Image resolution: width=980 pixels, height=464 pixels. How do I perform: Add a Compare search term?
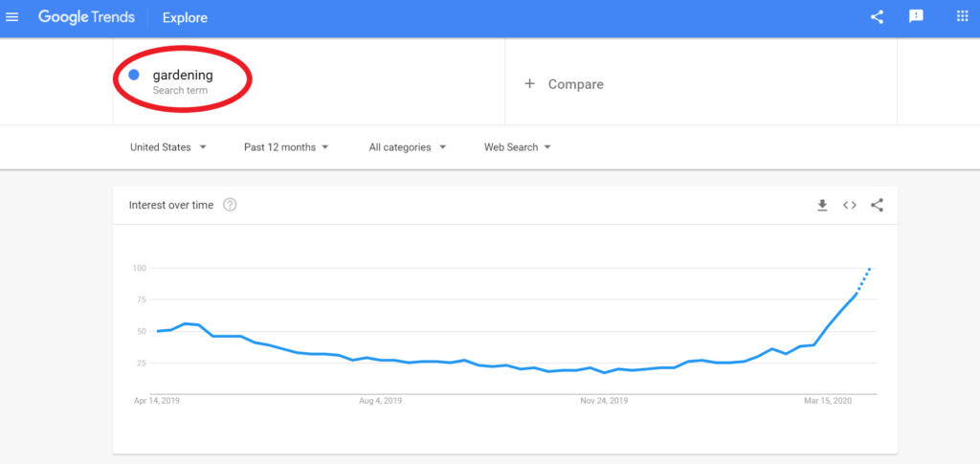(x=701, y=84)
